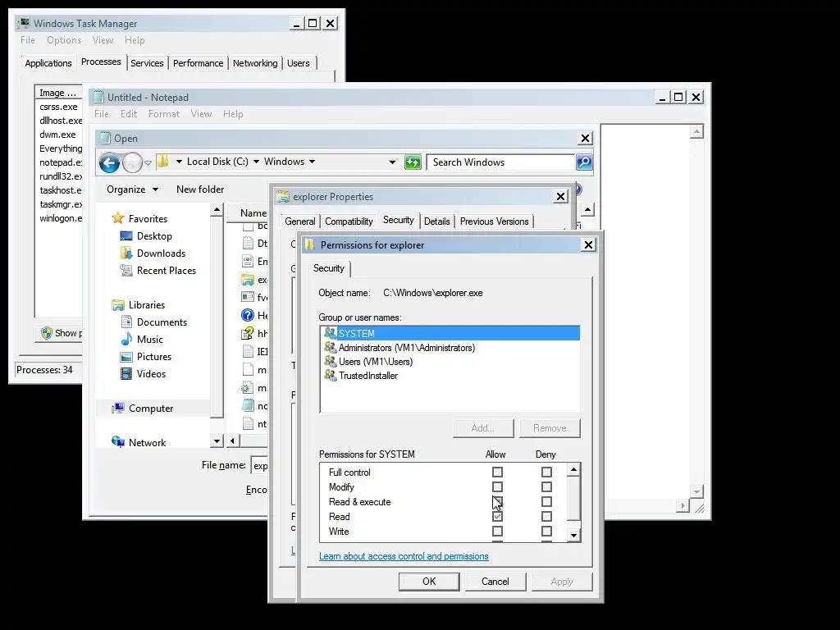Open recent pages dropdown beside Forward

(x=148, y=163)
